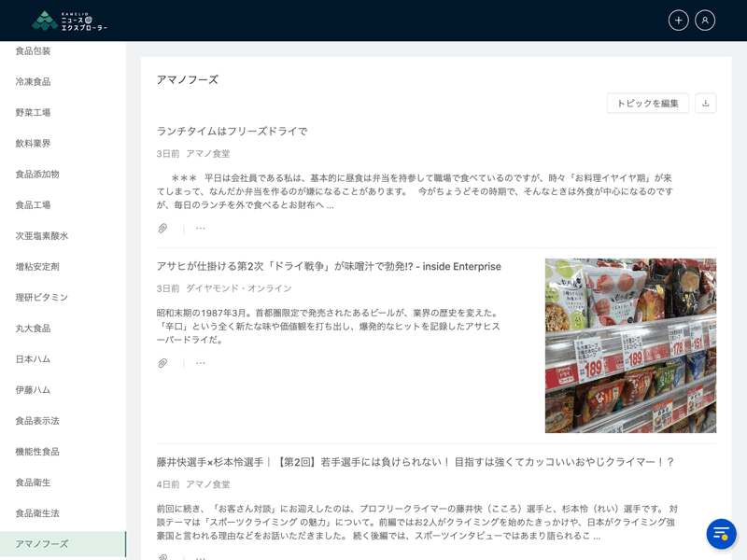Screen dimensions: 747x560
Task: Click the ランチタイム article summary text
Action: pos(415,191)
